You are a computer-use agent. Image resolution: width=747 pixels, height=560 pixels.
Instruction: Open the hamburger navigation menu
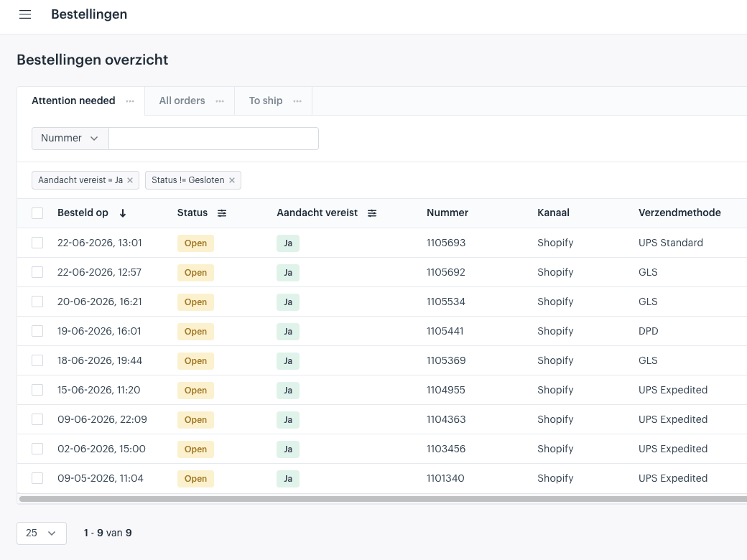click(x=25, y=15)
